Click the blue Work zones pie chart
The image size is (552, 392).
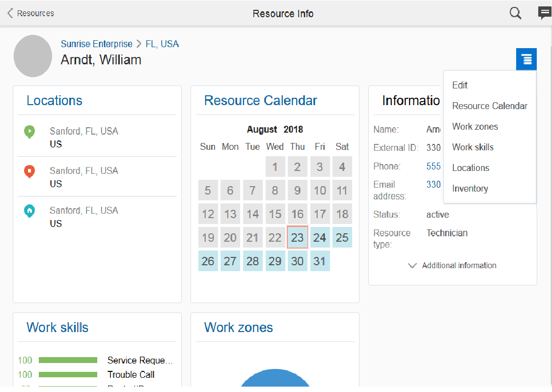point(275,379)
